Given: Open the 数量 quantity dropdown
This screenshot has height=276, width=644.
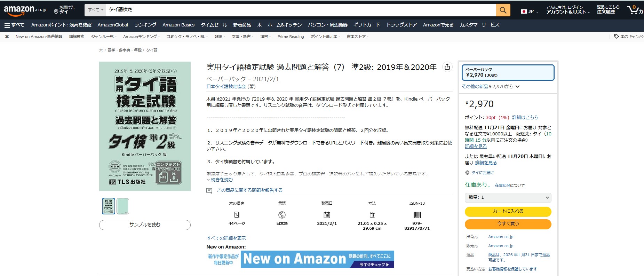Looking at the screenshot, I should click(x=508, y=197).
